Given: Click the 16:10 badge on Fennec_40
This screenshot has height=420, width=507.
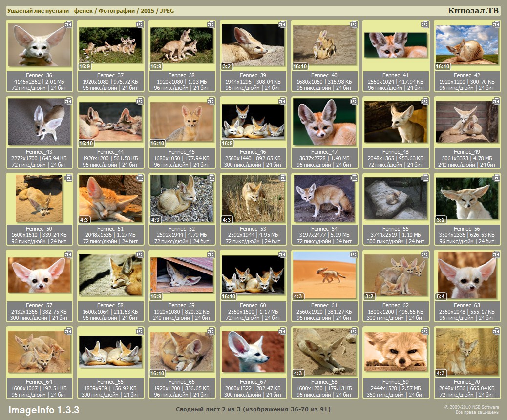Looking at the screenshot, I should (300, 66).
